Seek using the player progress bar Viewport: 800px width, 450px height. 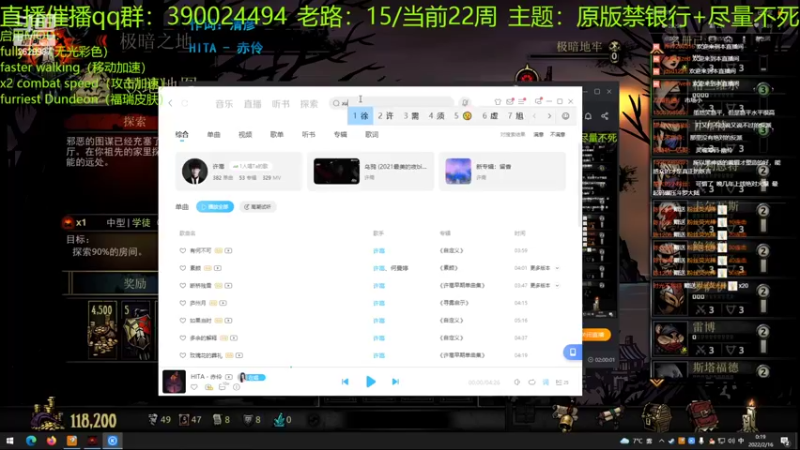[x=370, y=367]
